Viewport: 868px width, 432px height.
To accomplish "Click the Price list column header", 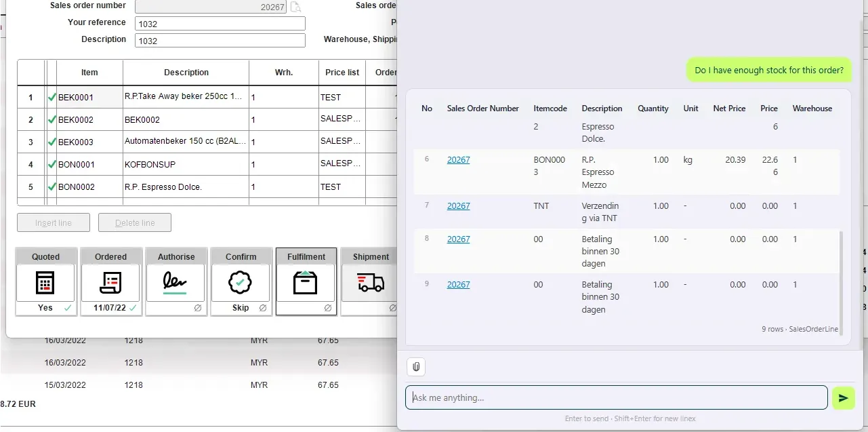I will pyautogui.click(x=342, y=73).
